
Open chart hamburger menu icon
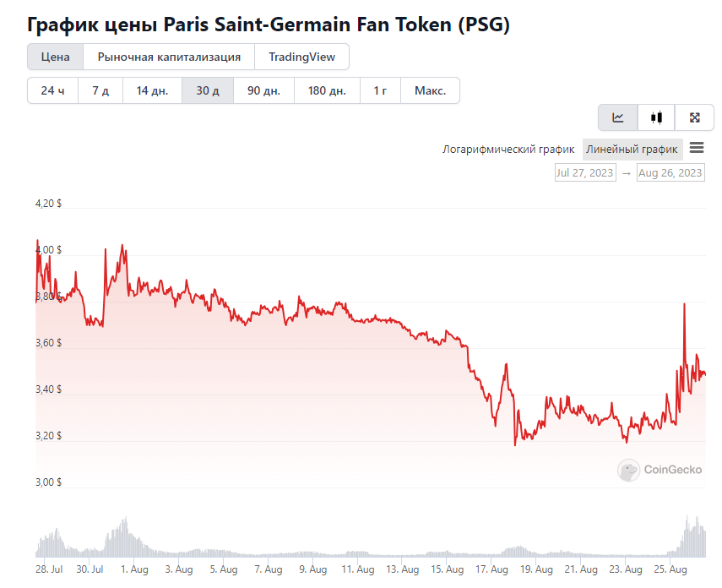coord(696,148)
